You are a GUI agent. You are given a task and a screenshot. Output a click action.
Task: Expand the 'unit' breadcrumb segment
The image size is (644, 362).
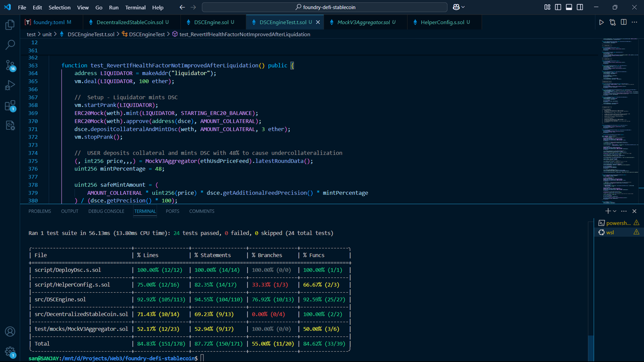(x=47, y=34)
